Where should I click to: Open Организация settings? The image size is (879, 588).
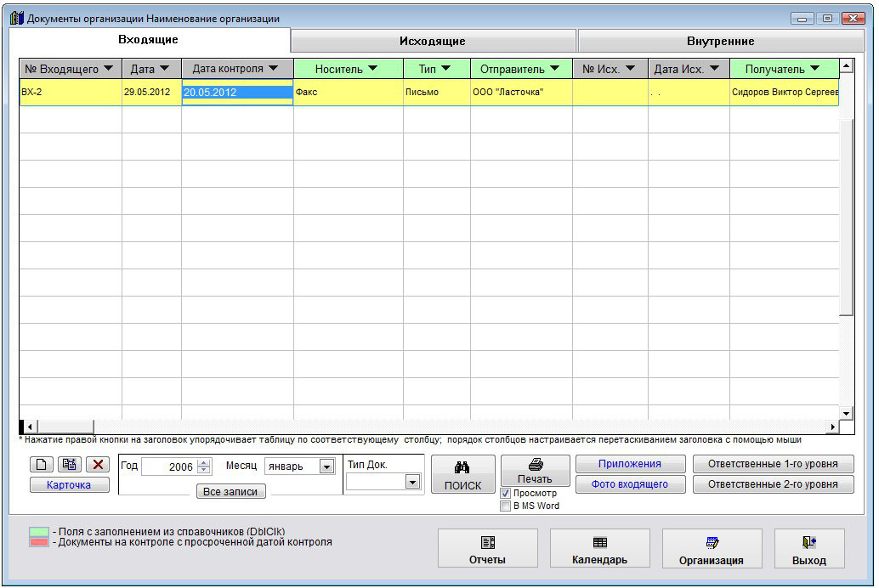[x=712, y=549]
